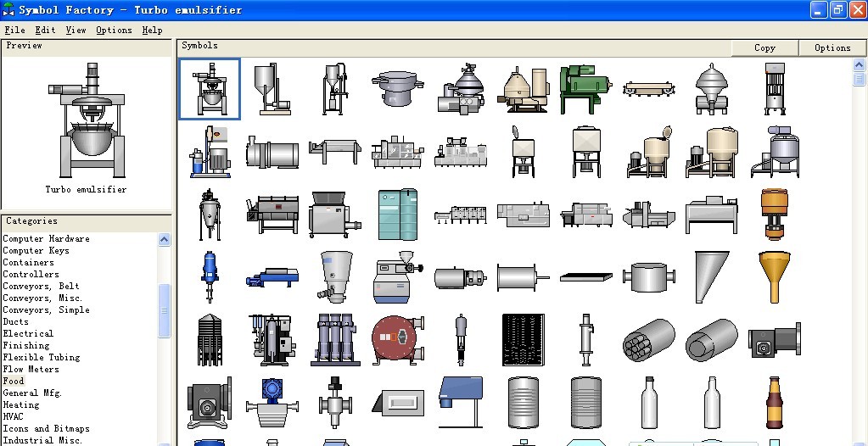
Task: Select the Turbo emulsifier symbol thumbnail
Action: [210, 88]
